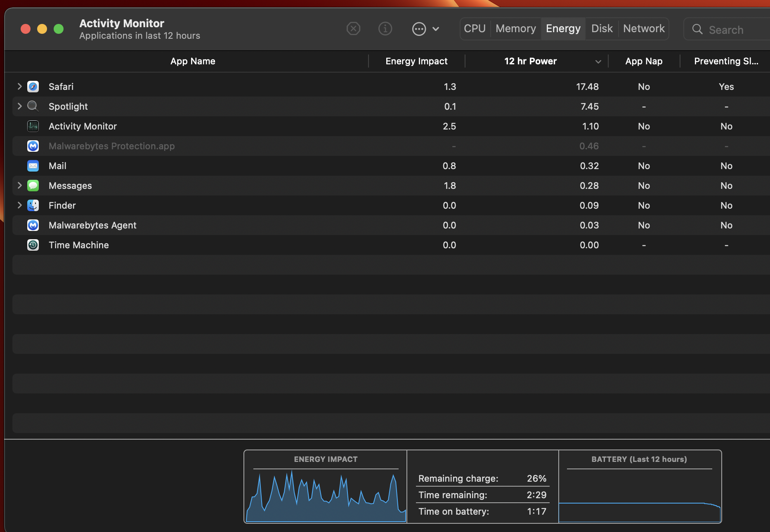Click Mail's 0.32 power value

tap(589, 166)
